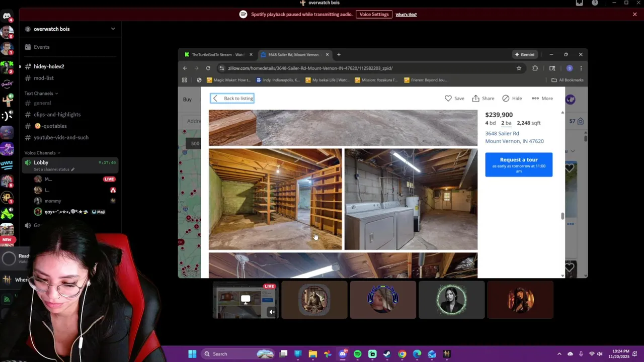This screenshot has height=362, width=644.
Task: Click the Hide icon on Zillow listing
Action: [x=506, y=99]
